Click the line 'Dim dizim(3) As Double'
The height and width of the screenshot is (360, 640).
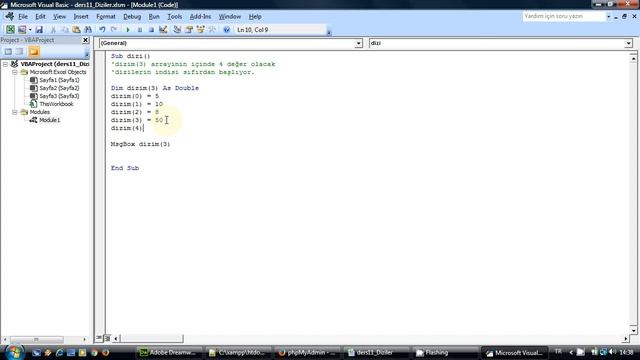tap(155, 88)
